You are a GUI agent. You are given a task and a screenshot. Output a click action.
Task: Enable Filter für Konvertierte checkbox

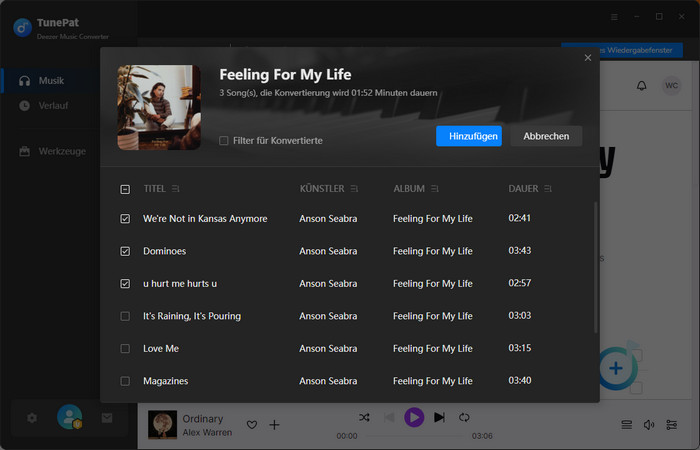point(224,141)
